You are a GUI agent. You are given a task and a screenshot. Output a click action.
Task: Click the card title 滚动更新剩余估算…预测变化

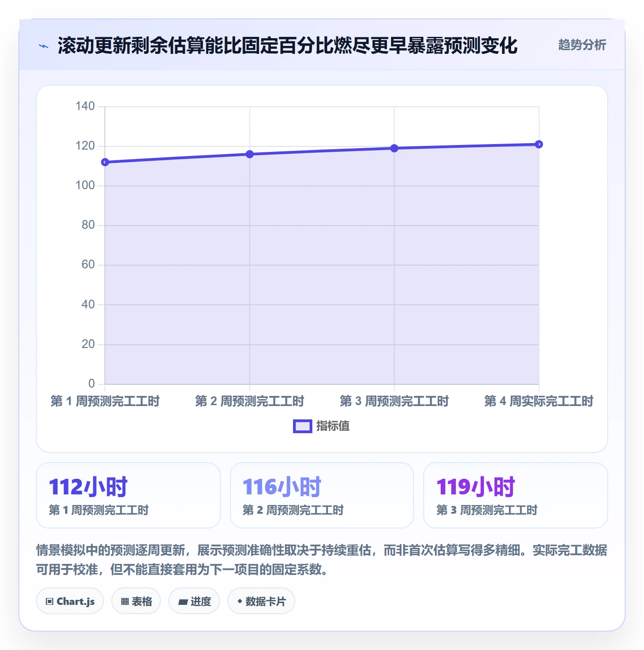coord(287,46)
